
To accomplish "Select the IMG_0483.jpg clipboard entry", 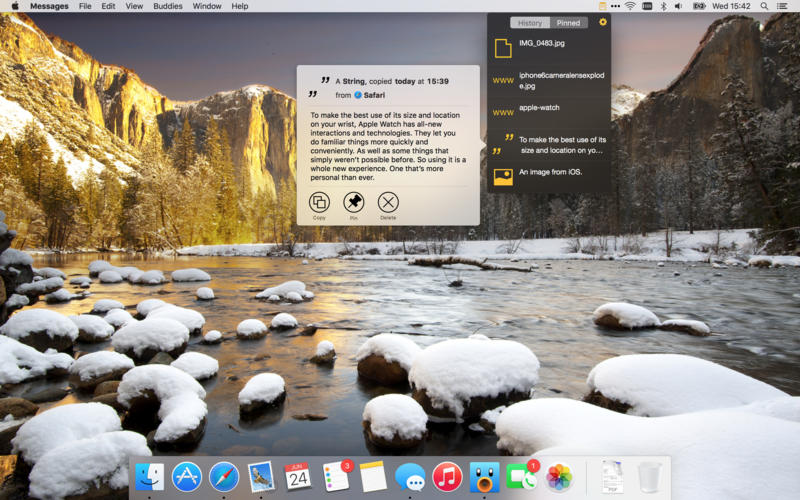I will 549,48.
